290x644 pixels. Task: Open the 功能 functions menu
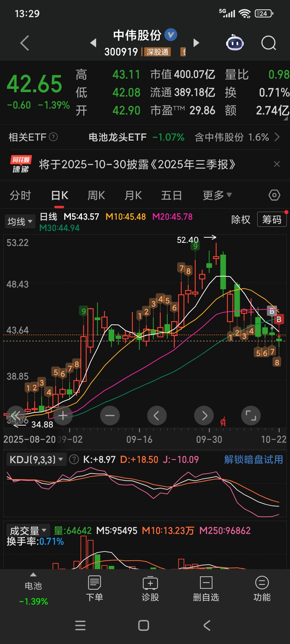262,589
